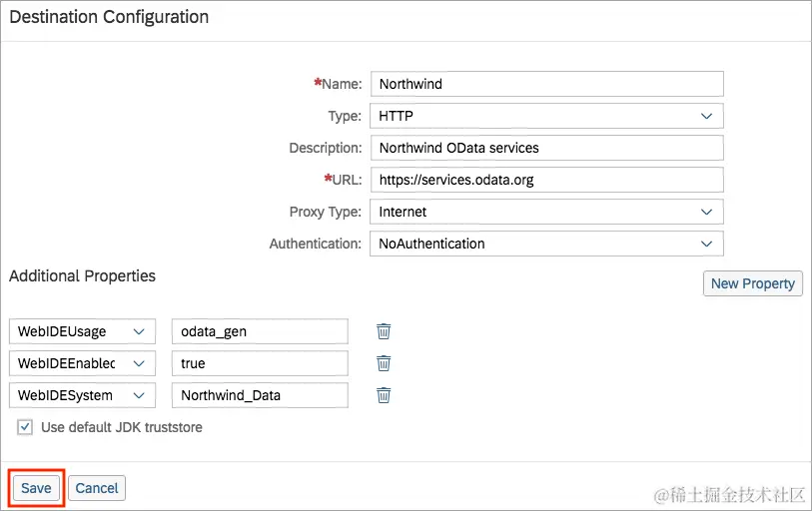Select the URL input field
812x511 pixels.
(546, 180)
